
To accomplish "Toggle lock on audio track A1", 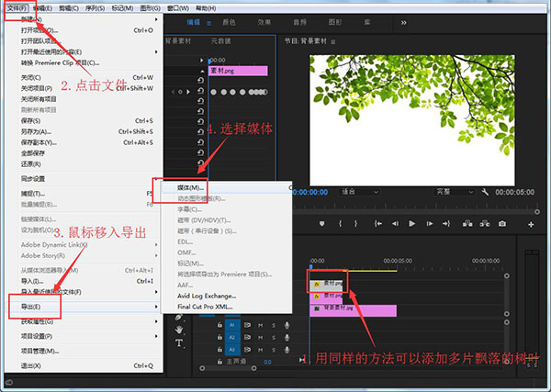I will coord(219,325).
